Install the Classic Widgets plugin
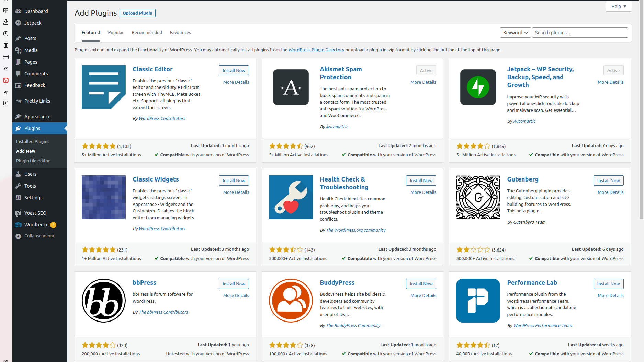This screenshot has width=644, height=362. click(x=234, y=180)
